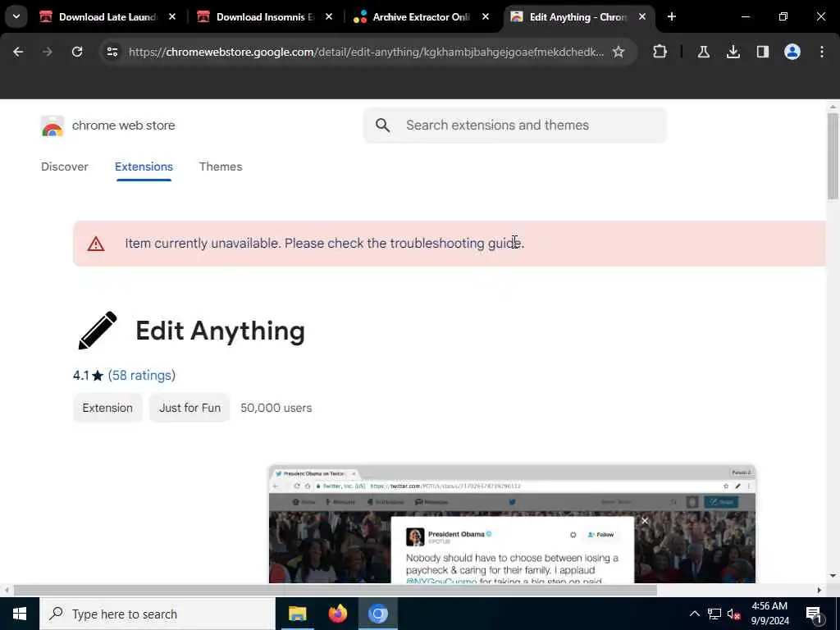Launch Firefox from the taskbar
This screenshot has width=840, height=630.
click(337, 614)
